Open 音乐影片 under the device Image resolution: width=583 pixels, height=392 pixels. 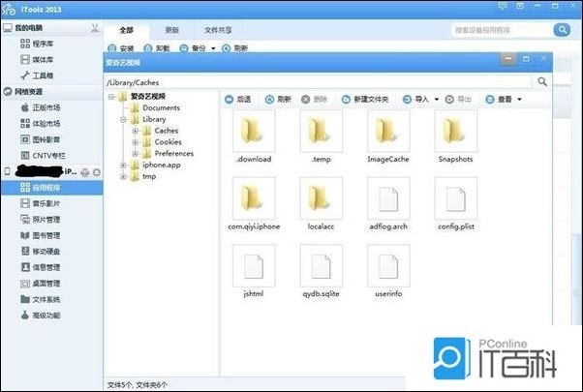[x=40, y=203]
